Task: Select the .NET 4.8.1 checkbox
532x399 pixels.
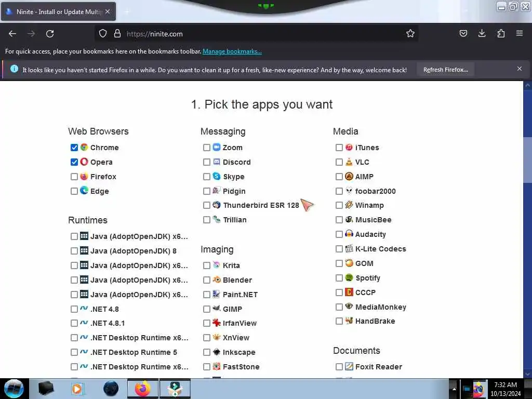Action: point(74,323)
